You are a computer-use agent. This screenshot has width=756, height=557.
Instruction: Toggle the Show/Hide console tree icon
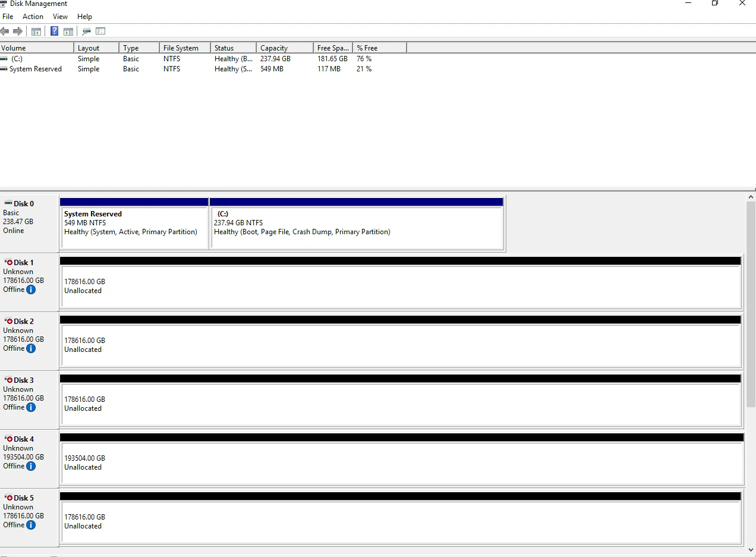tap(36, 31)
